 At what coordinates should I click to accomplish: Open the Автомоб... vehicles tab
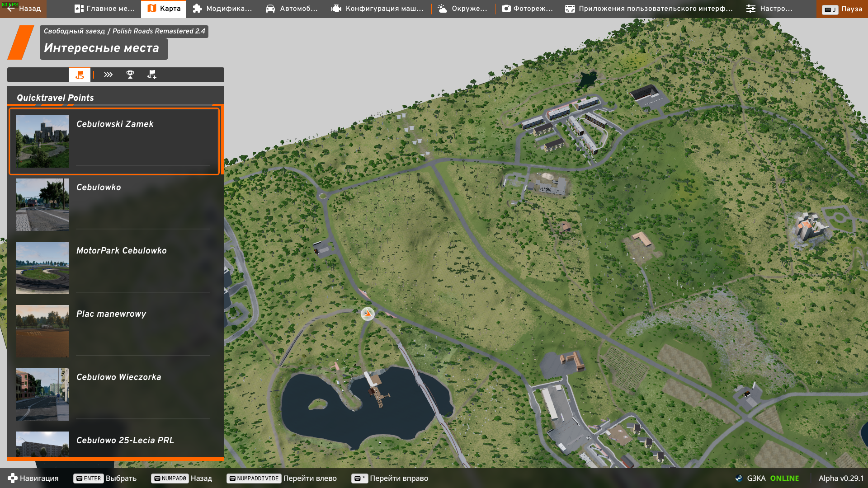pyautogui.click(x=292, y=9)
